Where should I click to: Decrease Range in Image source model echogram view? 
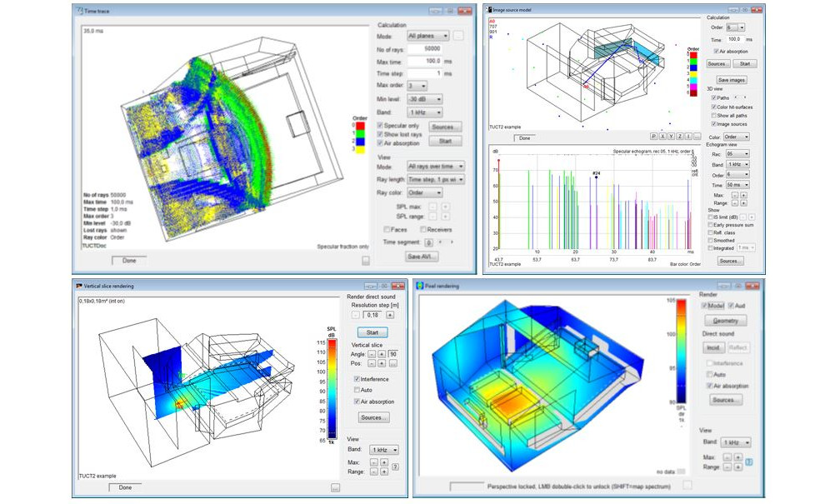click(x=734, y=203)
